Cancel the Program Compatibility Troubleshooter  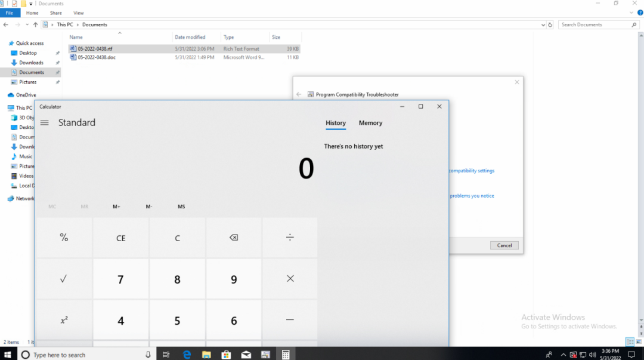(504, 245)
